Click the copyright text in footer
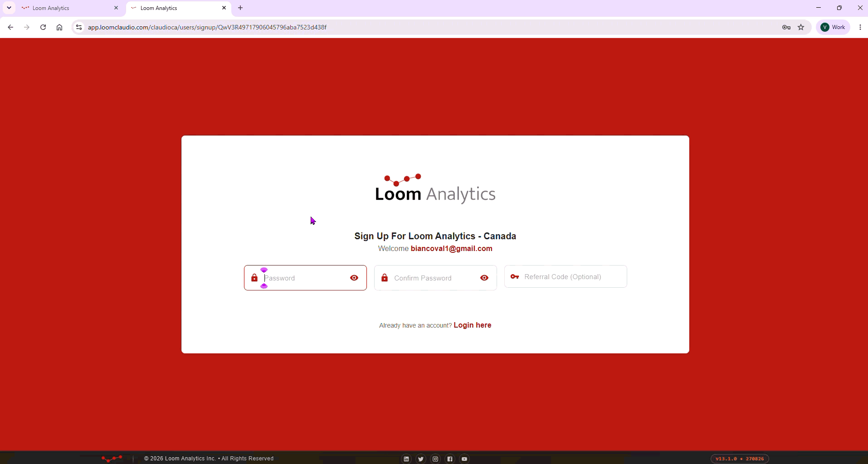868x464 pixels. 209,459
